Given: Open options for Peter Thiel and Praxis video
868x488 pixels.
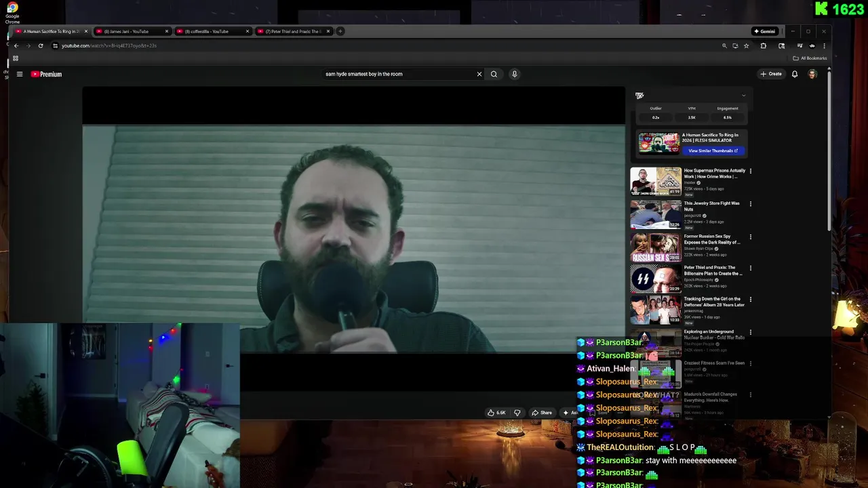Looking at the screenshot, I should tap(751, 268).
